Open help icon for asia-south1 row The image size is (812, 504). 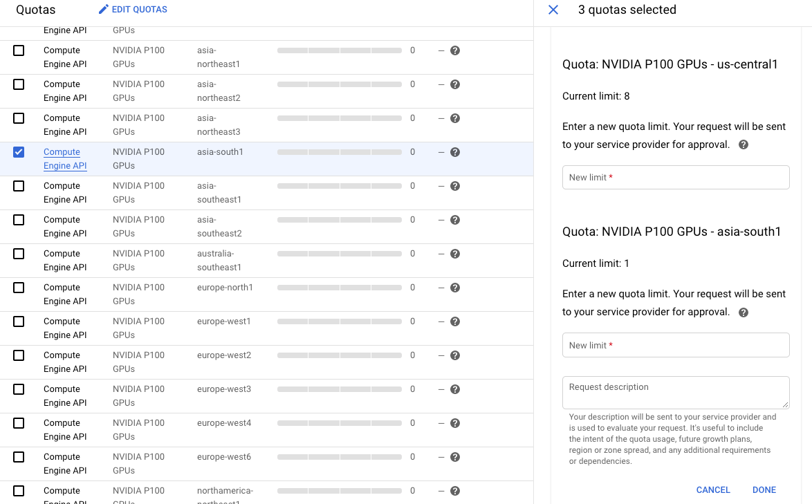(455, 152)
